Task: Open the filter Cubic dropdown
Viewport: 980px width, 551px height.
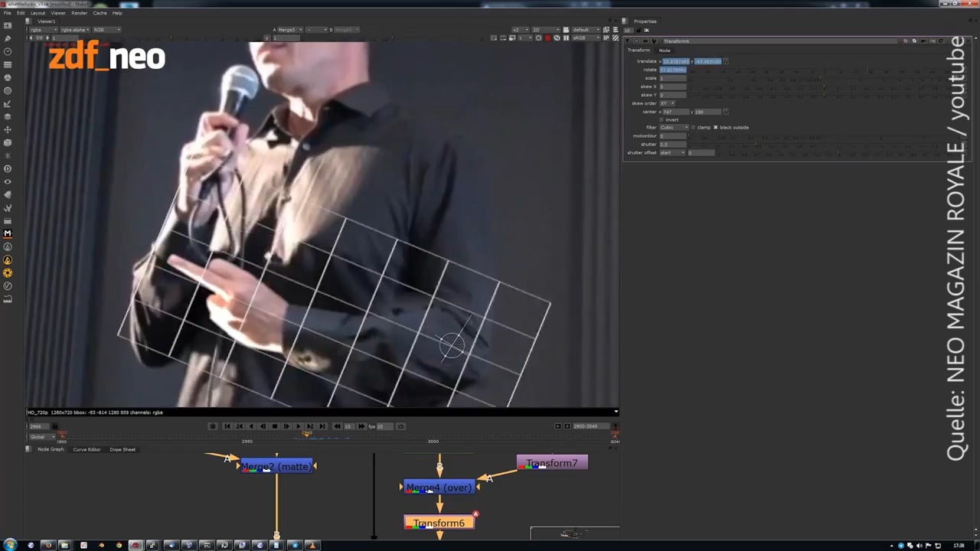Action: (674, 127)
